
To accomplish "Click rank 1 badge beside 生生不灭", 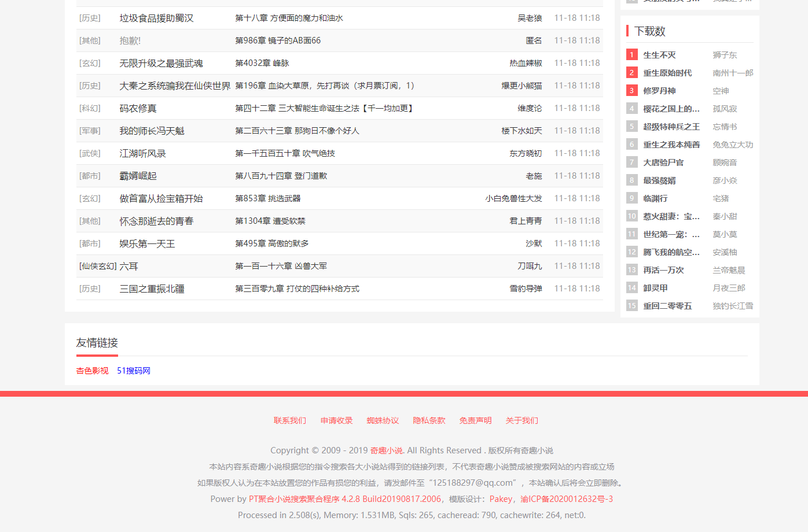I will pyautogui.click(x=631, y=55).
